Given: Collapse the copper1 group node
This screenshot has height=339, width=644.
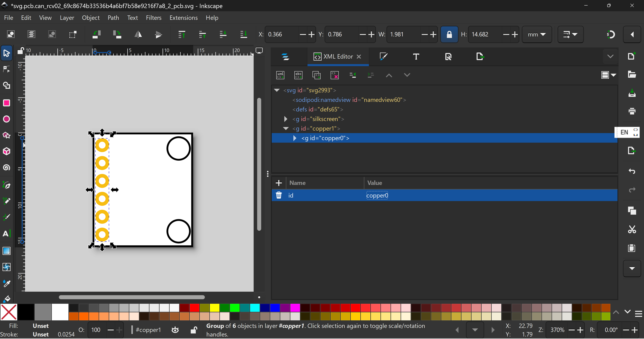Looking at the screenshot, I should [x=286, y=129].
